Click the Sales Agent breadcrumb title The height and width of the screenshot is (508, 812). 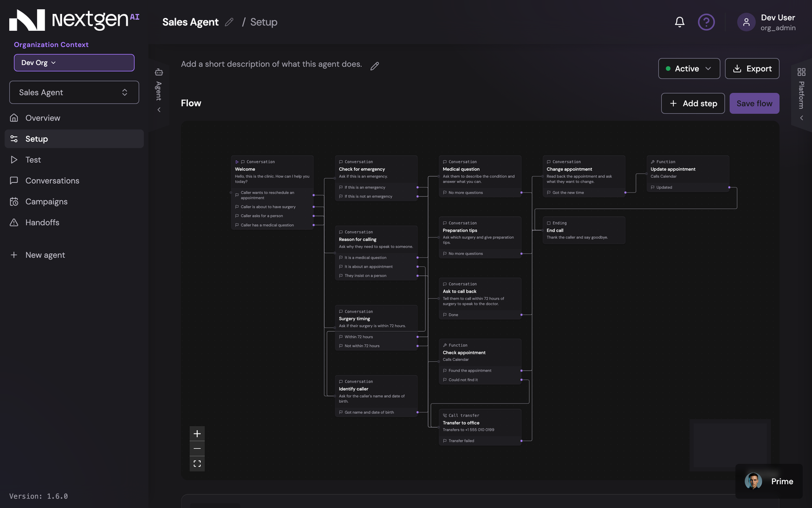pos(190,22)
